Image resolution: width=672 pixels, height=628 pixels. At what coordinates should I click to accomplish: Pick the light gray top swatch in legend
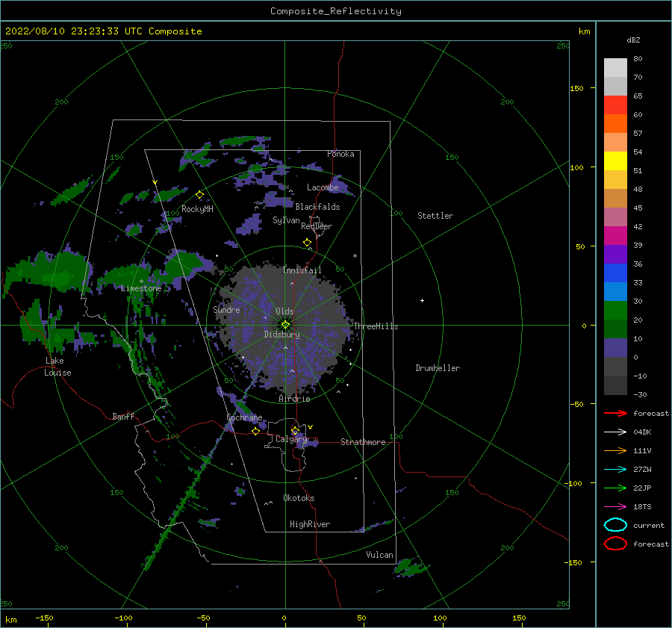click(x=615, y=67)
